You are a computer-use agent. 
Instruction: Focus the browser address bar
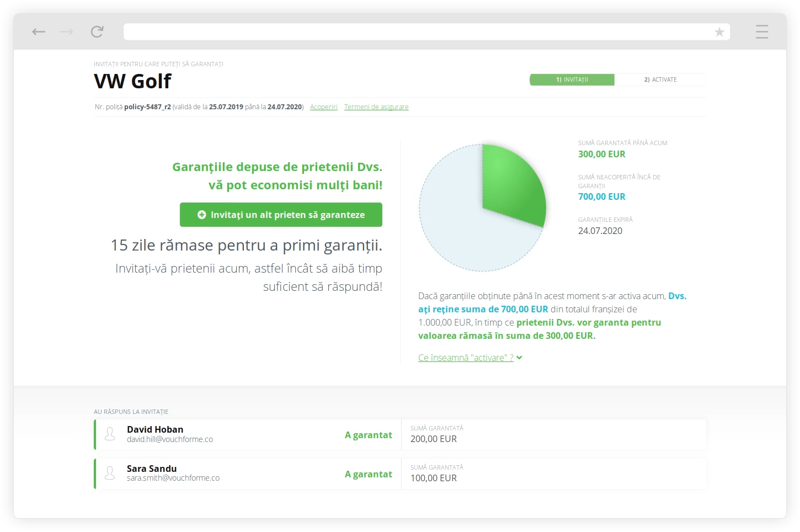click(x=426, y=32)
